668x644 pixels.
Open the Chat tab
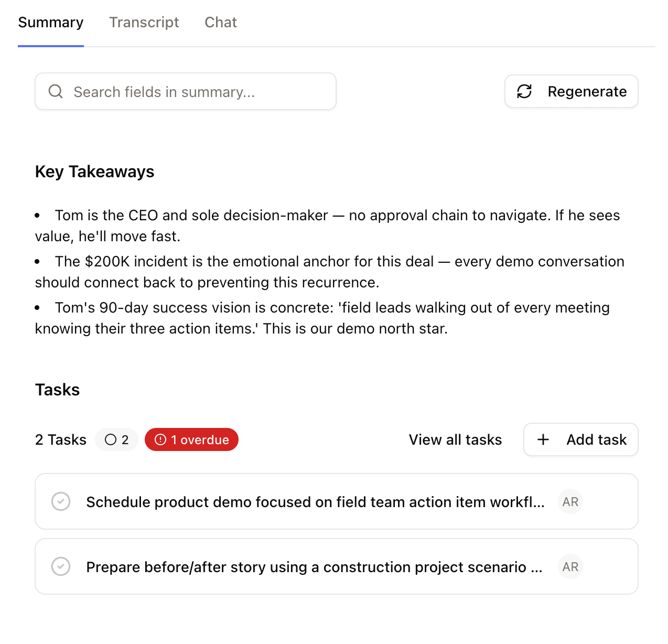pyautogui.click(x=220, y=22)
